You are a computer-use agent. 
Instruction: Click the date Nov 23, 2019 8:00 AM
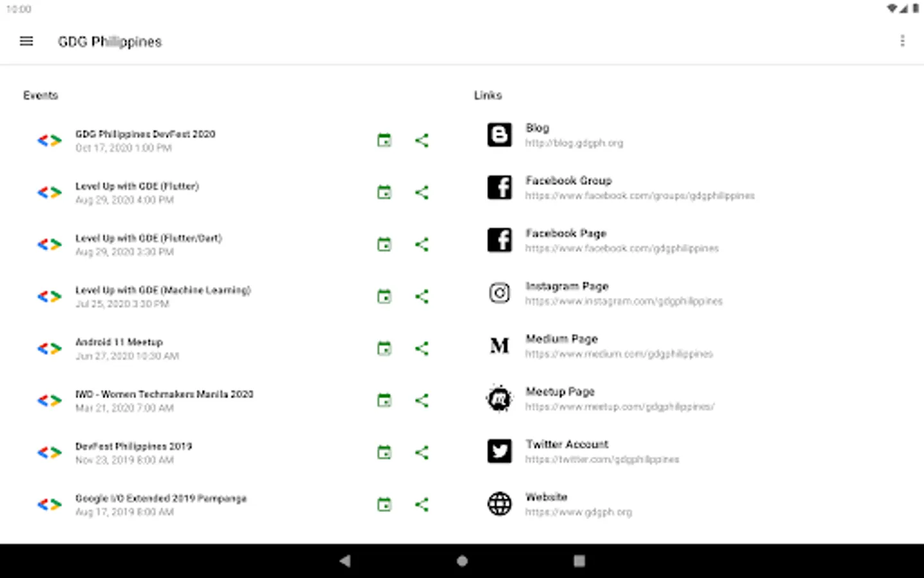coord(124,460)
